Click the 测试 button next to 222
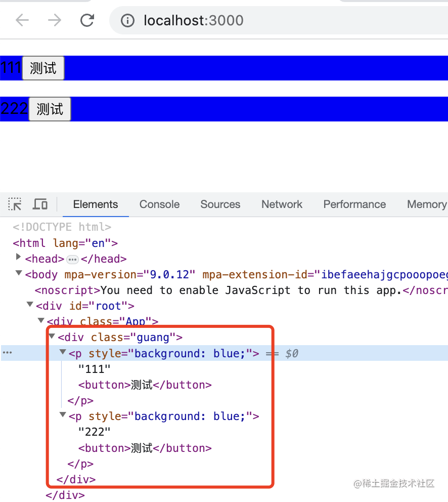The width and height of the screenshot is (448, 502). click(x=50, y=109)
